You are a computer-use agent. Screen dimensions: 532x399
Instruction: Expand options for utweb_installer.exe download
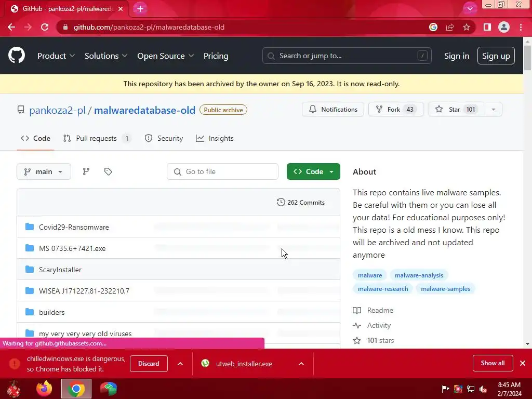301,364
